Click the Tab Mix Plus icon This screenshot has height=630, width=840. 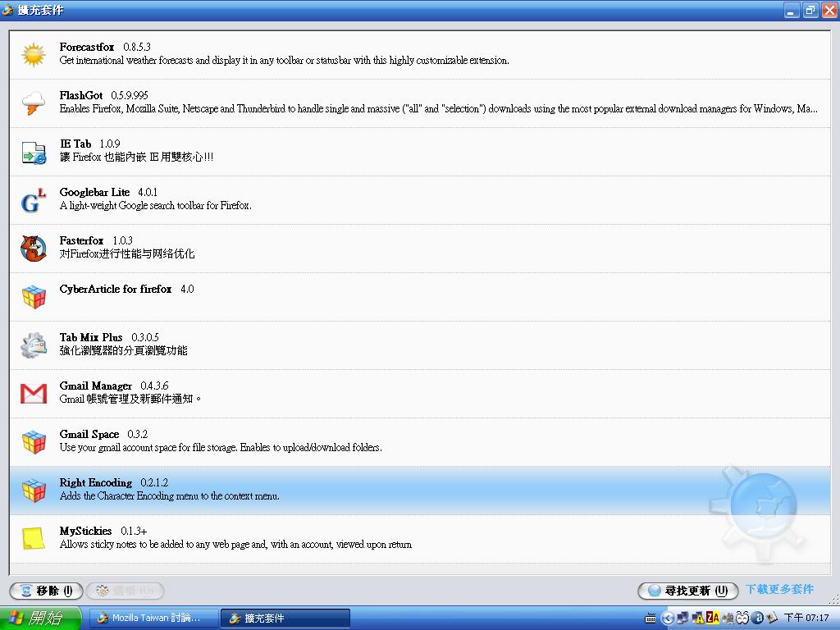(34, 345)
